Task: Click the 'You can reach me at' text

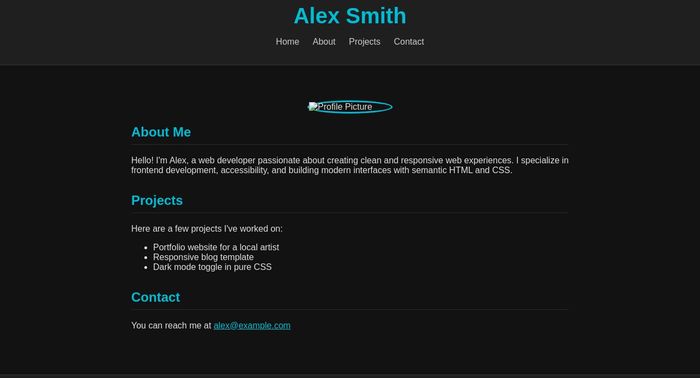Action: coord(171,325)
